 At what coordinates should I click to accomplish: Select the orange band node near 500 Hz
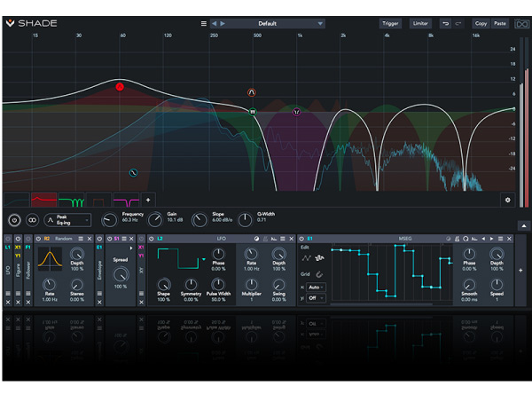coord(252,92)
